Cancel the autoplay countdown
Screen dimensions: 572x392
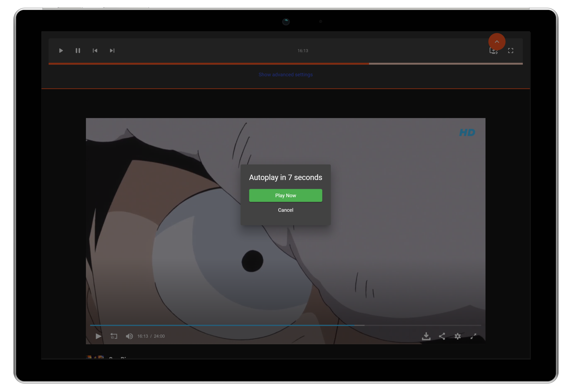pyautogui.click(x=285, y=210)
